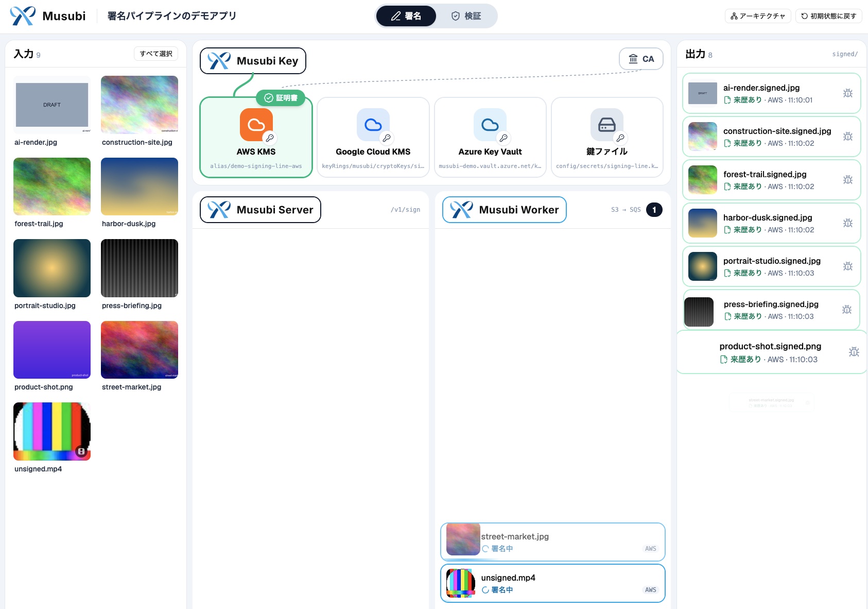
Task: Click the /v1/sign endpoint label
Action: 405,210
